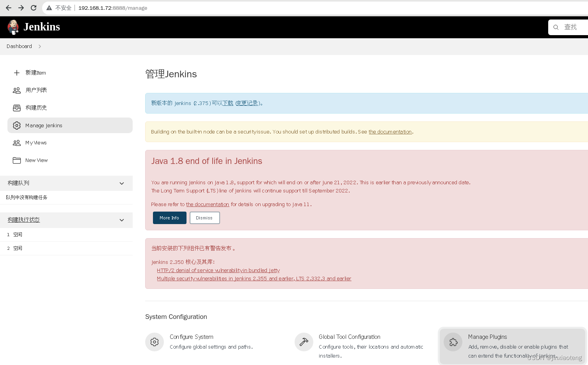Open the documentation link about distributed builds
Screen dimensions: 588x365
click(x=390, y=132)
